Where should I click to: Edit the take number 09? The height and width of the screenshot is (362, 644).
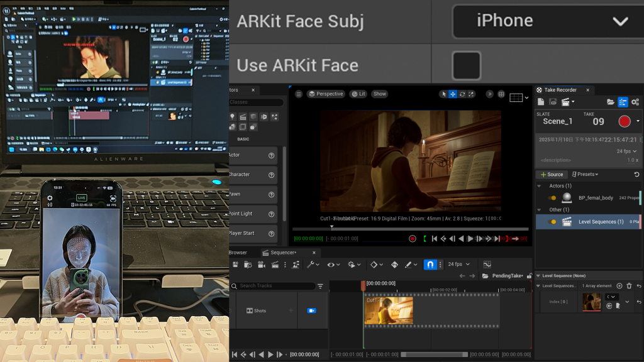click(x=599, y=122)
